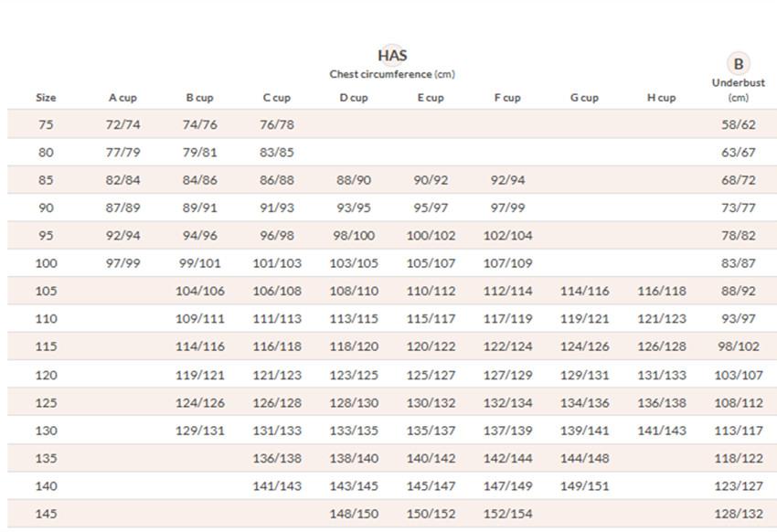This screenshot has height=532, width=777.
Task: Select the G cup value 114/116 for size 105
Action: coord(584,292)
